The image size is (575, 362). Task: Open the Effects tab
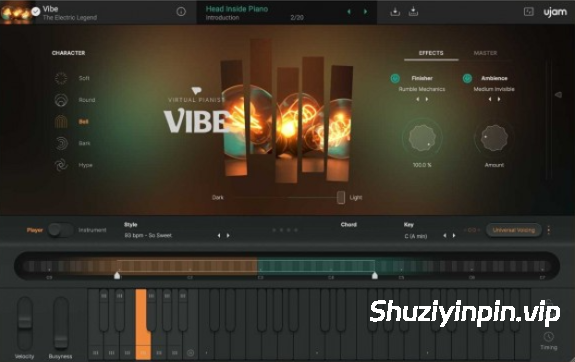point(431,53)
